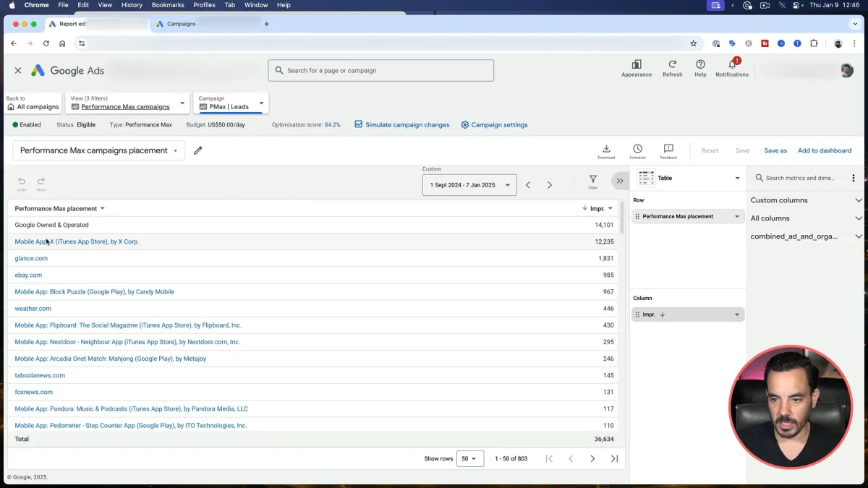Sort by Impr. column header

(597, 208)
